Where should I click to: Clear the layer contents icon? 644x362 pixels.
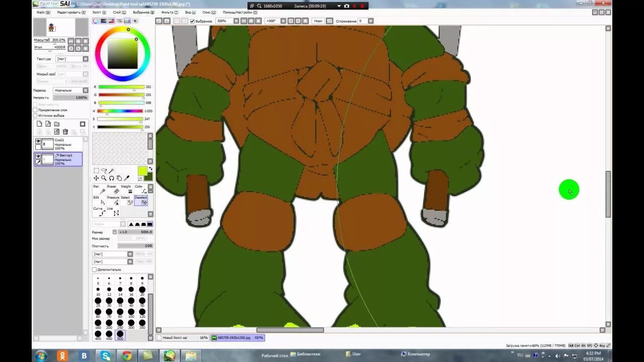(x=57, y=132)
